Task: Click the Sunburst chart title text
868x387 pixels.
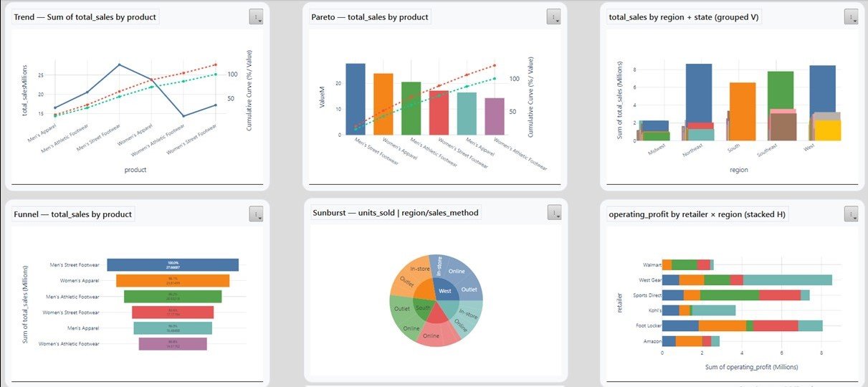Action: tap(396, 213)
